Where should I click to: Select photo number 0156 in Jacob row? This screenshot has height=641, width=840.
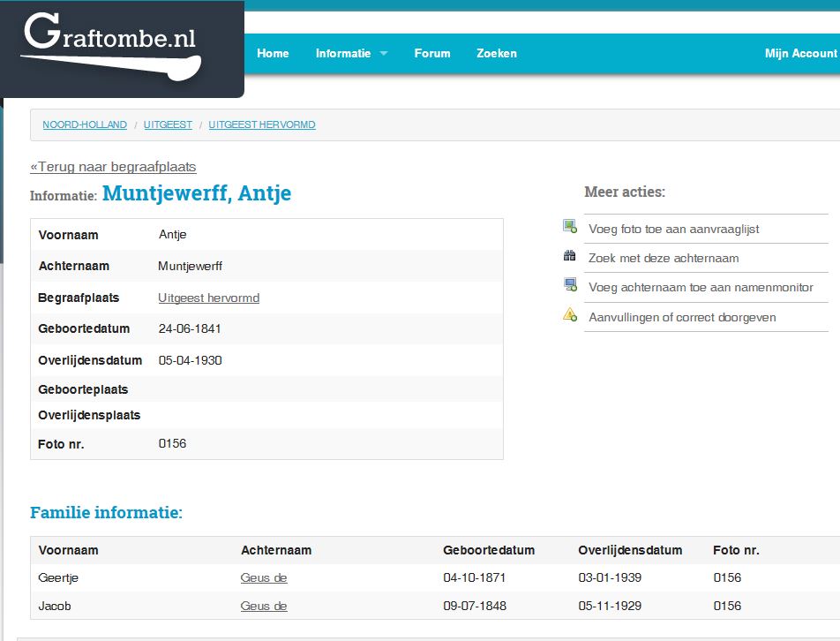727,606
